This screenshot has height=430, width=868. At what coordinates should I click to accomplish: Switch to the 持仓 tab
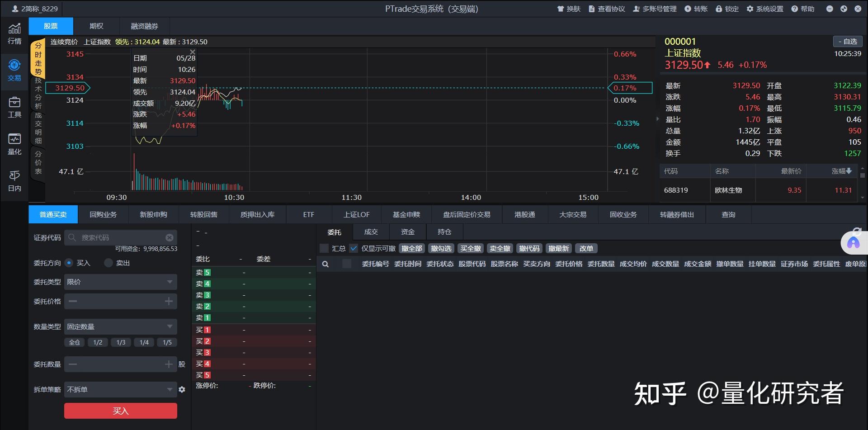[x=444, y=232]
